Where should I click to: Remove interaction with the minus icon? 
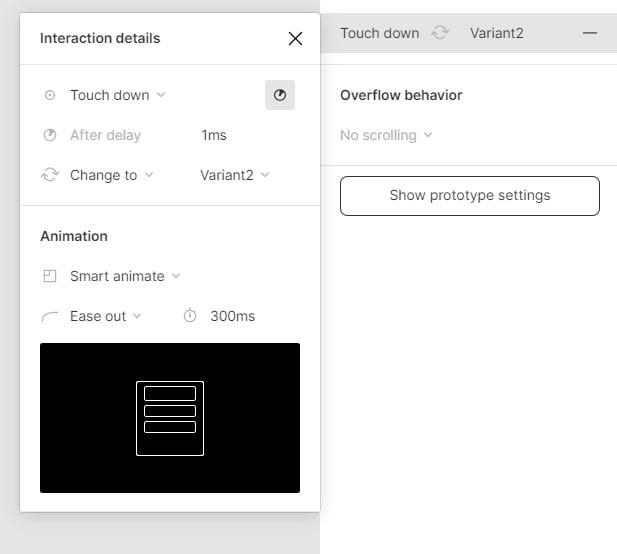click(589, 33)
